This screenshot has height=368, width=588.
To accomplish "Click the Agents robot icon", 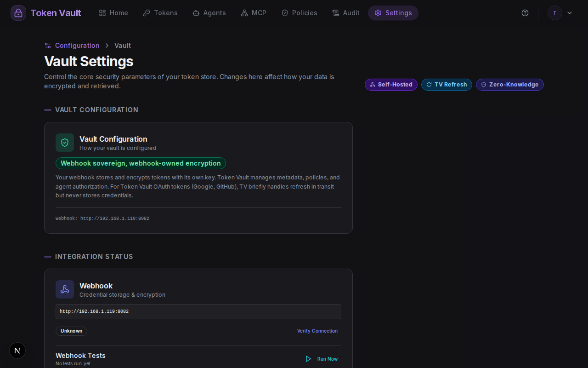I will click(196, 13).
